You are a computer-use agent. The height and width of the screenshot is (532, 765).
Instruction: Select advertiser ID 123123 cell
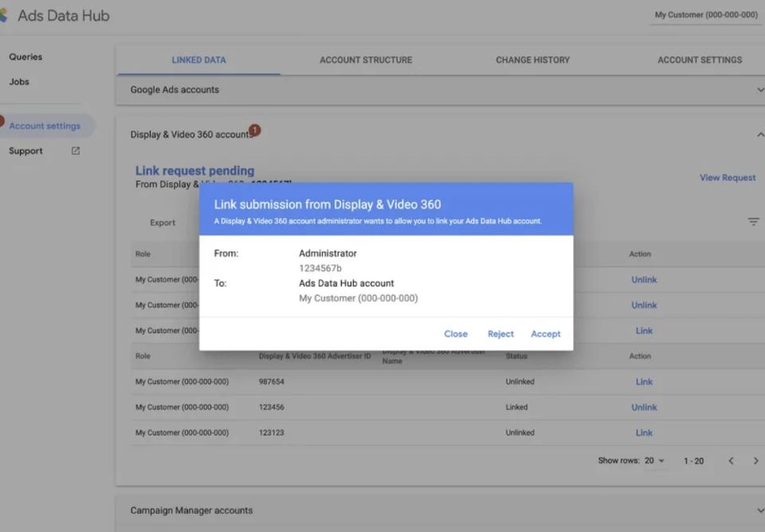pos(272,432)
